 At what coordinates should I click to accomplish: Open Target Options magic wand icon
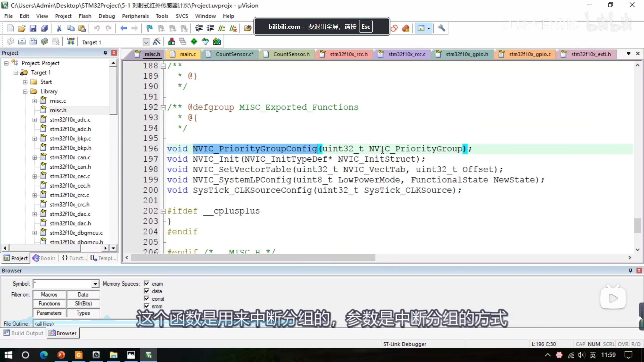156,41
